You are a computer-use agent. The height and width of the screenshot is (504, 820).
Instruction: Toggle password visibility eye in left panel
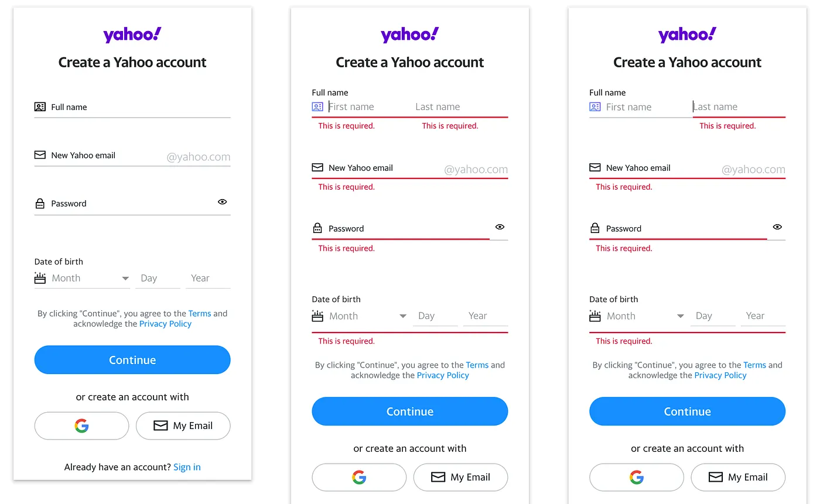(223, 202)
